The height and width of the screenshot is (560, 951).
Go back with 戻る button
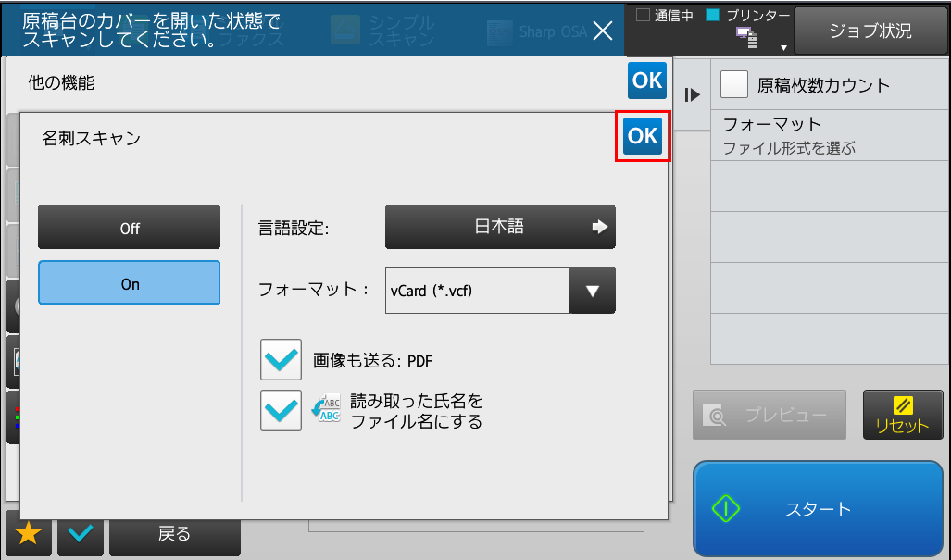coord(175,533)
